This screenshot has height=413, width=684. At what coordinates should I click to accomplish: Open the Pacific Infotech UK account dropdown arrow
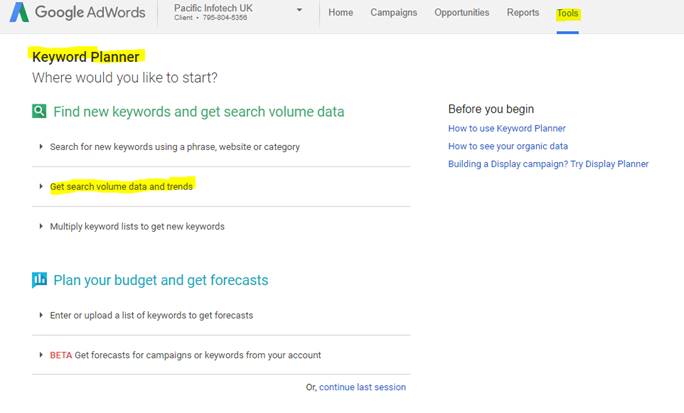[x=299, y=10]
